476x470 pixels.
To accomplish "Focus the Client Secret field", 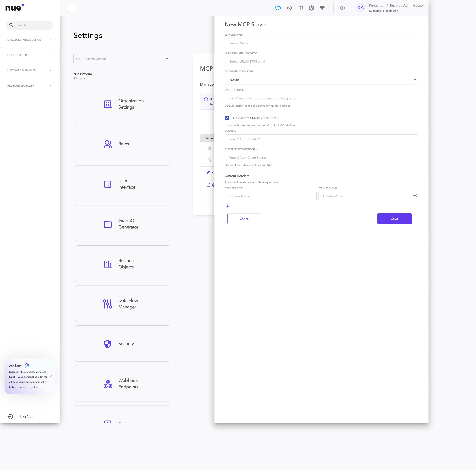I will click(x=321, y=158).
